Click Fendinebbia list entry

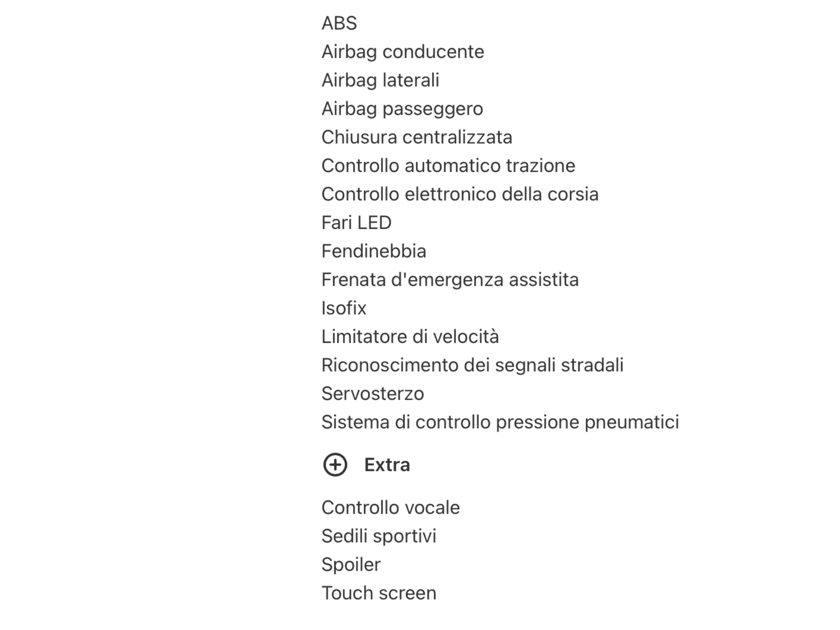pyautogui.click(x=374, y=251)
